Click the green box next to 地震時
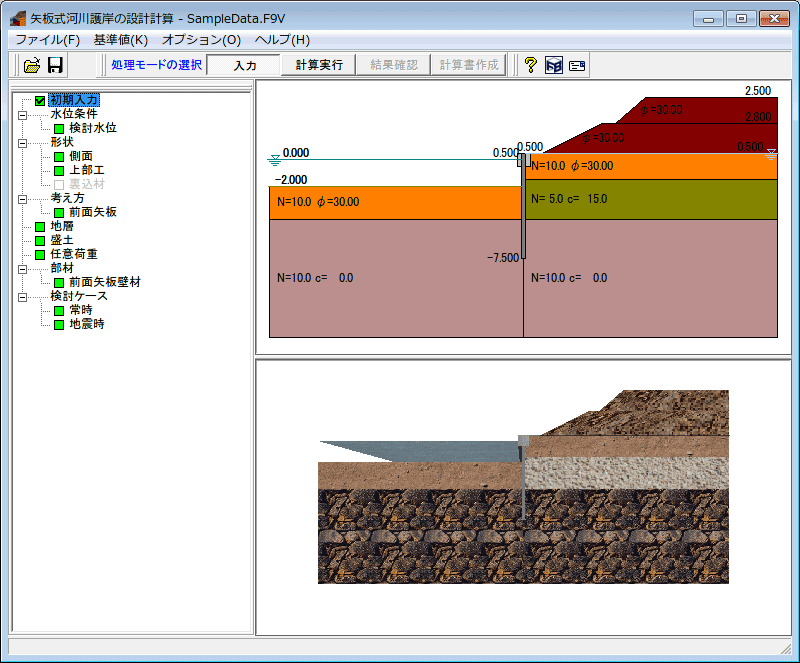 click(59, 325)
